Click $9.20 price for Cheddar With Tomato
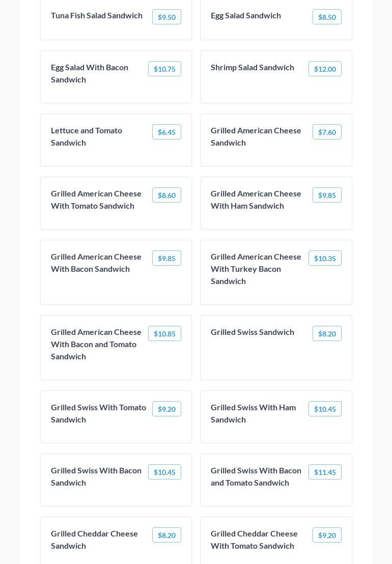 coord(327,535)
